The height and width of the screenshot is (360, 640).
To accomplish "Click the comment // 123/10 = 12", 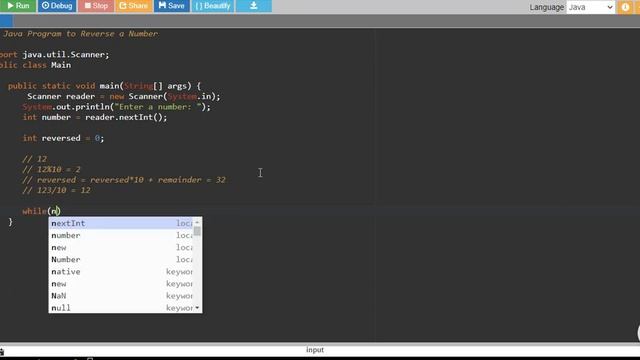I will (56, 190).
